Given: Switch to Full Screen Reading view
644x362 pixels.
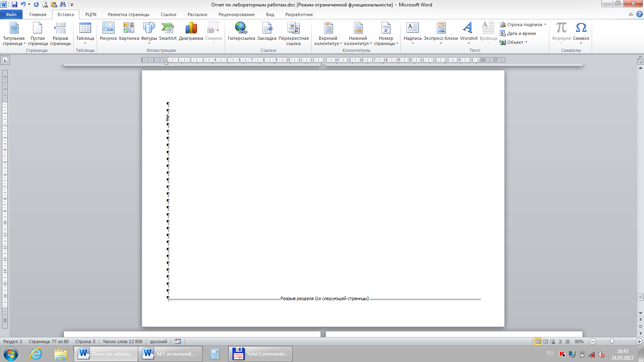Looking at the screenshot, I should [545, 341].
